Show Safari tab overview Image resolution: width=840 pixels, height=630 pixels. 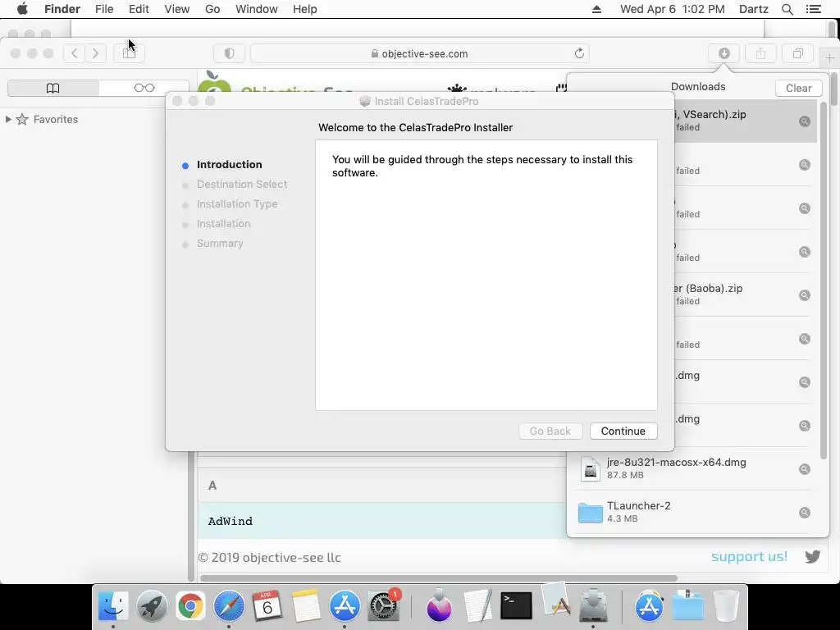pyautogui.click(x=797, y=53)
